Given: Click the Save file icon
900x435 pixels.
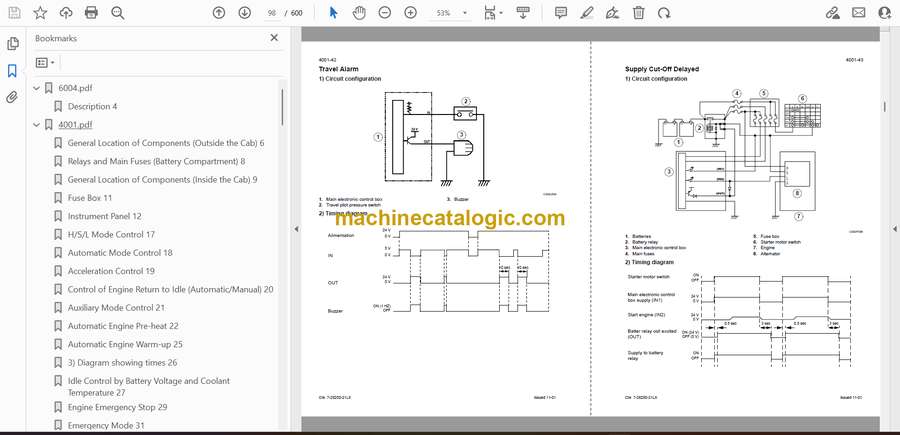Looking at the screenshot, I should (x=14, y=13).
